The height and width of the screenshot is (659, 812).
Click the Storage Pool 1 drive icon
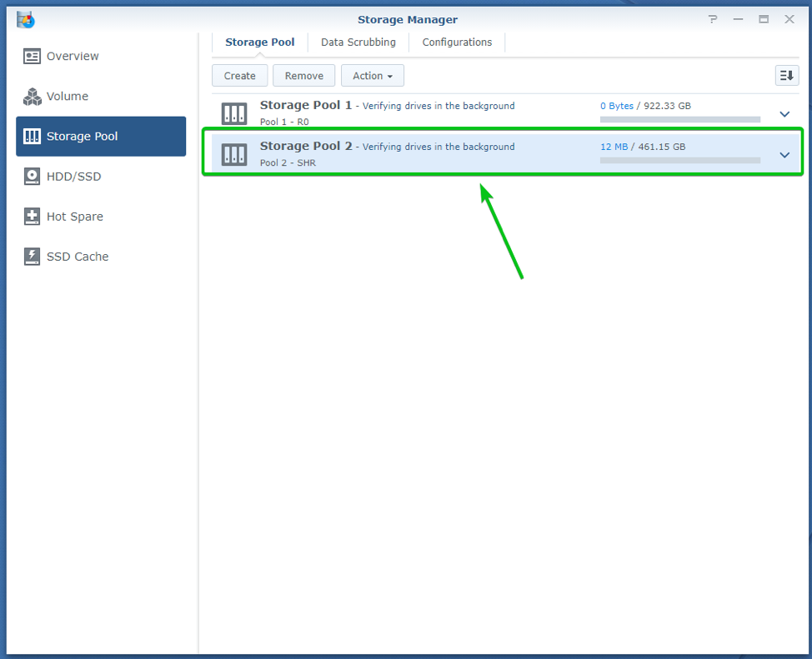[x=234, y=114]
